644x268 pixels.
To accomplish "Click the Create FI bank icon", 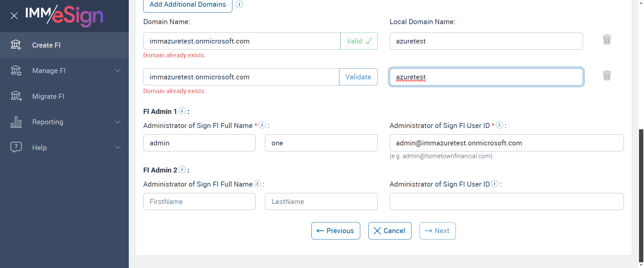I will tap(16, 45).
